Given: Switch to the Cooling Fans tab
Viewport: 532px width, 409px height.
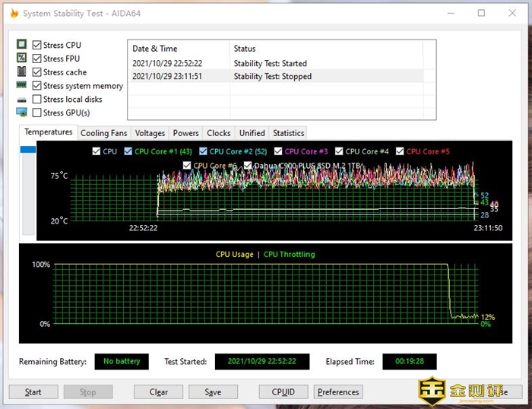Looking at the screenshot, I should [x=103, y=133].
